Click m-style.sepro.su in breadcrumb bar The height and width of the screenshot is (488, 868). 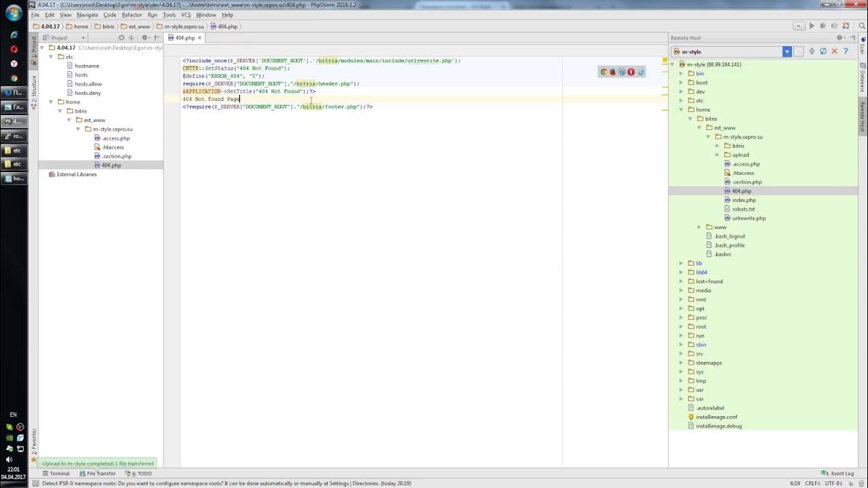(x=180, y=26)
